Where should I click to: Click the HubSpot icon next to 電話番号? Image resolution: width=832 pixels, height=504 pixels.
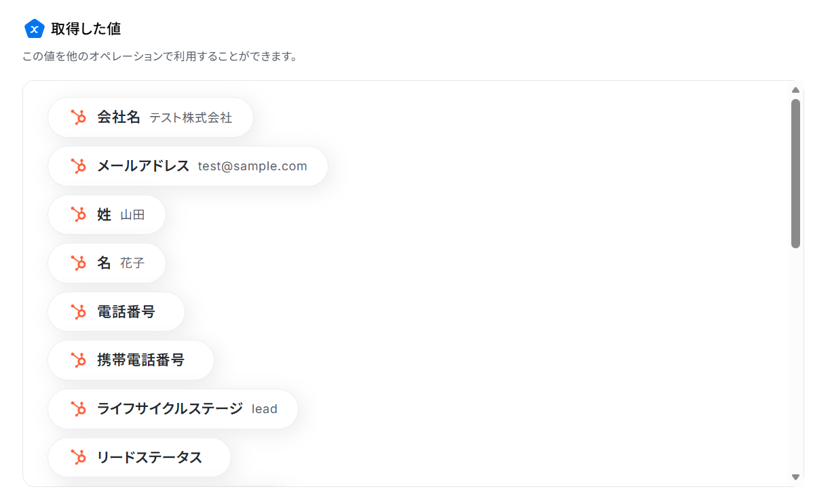point(79,312)
